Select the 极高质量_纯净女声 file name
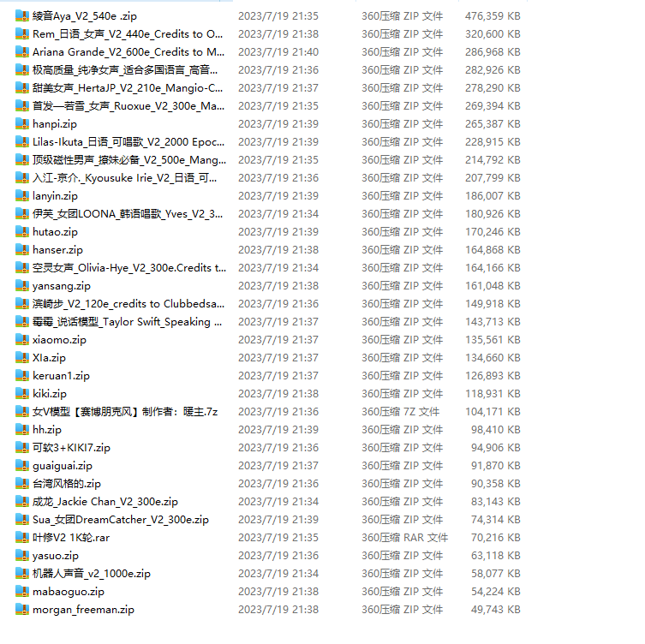645x644 pixels. (x=125, y=70)
